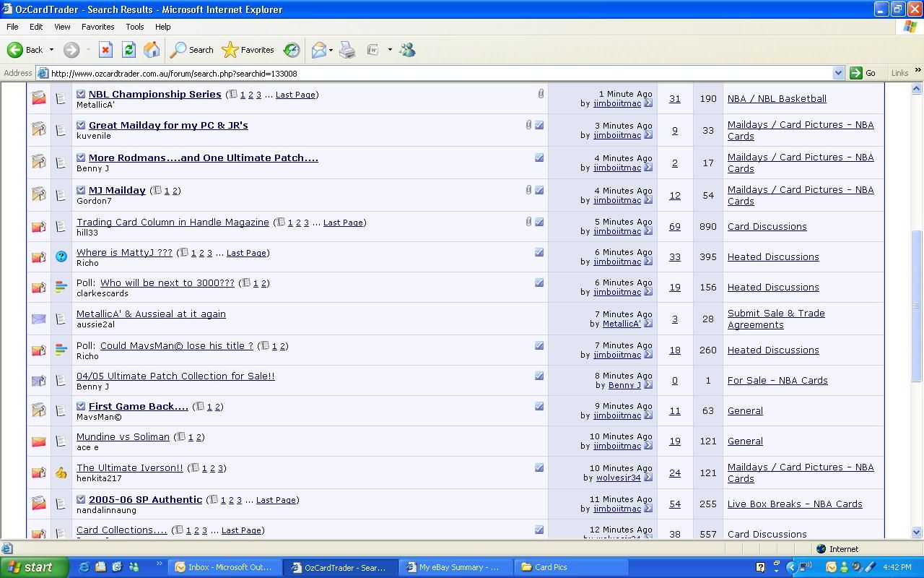This screenshot has height=578, width=924.
Task: Click the Edit page toolbar icon
Action: pos(373,50)
